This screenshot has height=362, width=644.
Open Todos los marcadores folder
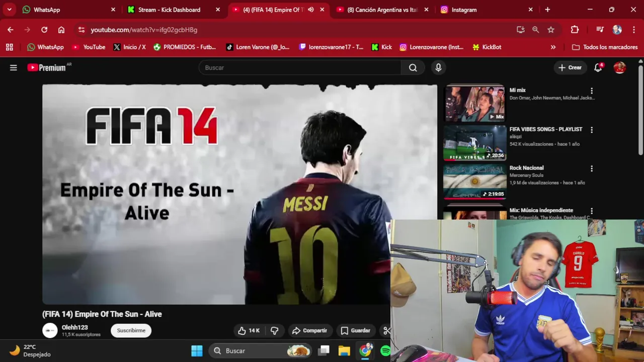(605, 47)
